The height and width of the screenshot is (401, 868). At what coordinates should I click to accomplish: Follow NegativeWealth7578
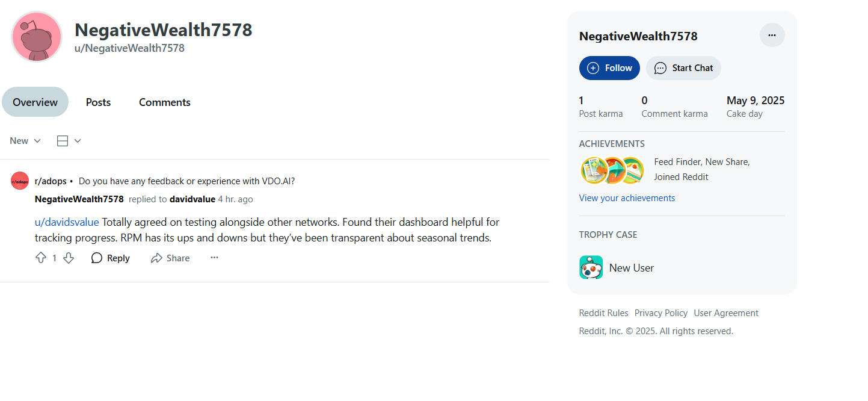point(609,68)
